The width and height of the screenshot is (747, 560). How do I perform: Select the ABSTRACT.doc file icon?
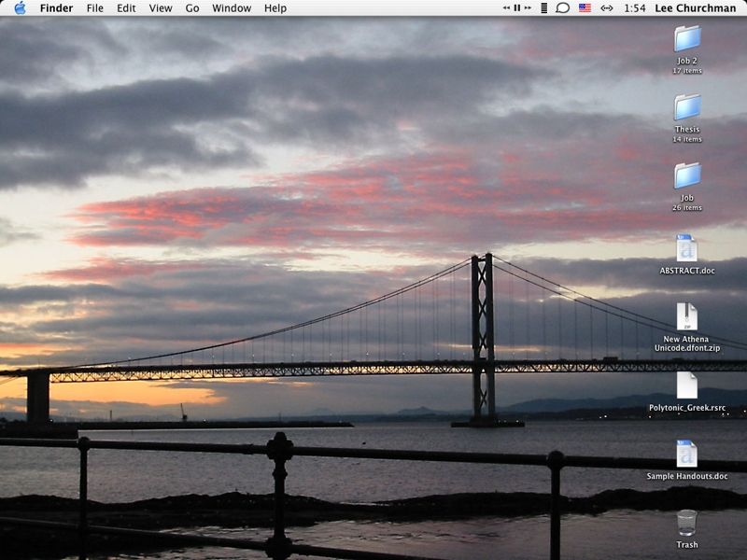687,248
